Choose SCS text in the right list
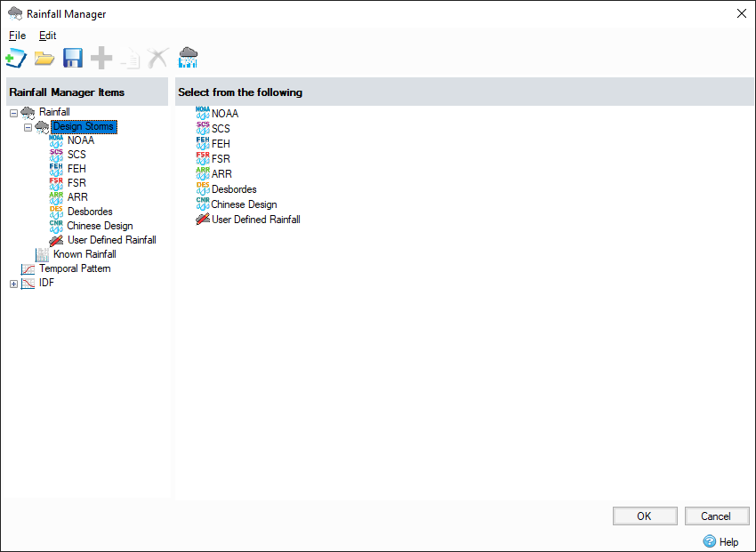This screenshot has height=552, width=756. point(221,129)
